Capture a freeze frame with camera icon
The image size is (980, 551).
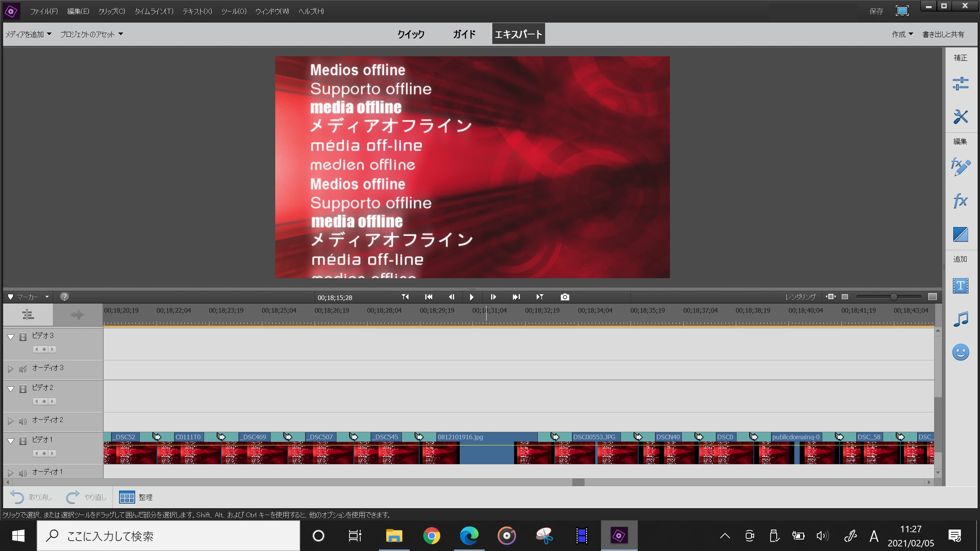565,297
